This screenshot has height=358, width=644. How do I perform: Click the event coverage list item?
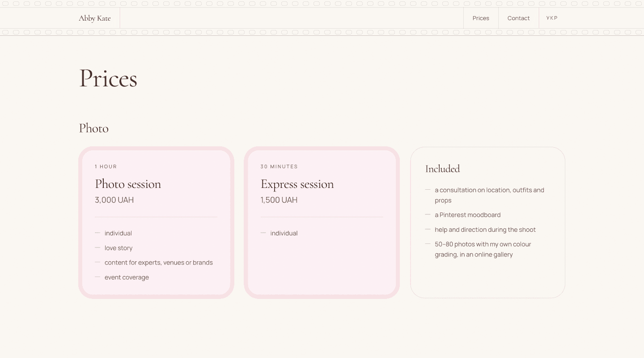pyautogui.click(x=127, y=277)
